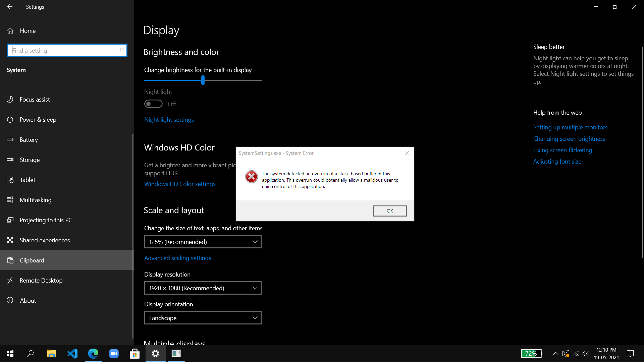Open Shared experiences icon
The image size is (644, 362).
point(10,240)
